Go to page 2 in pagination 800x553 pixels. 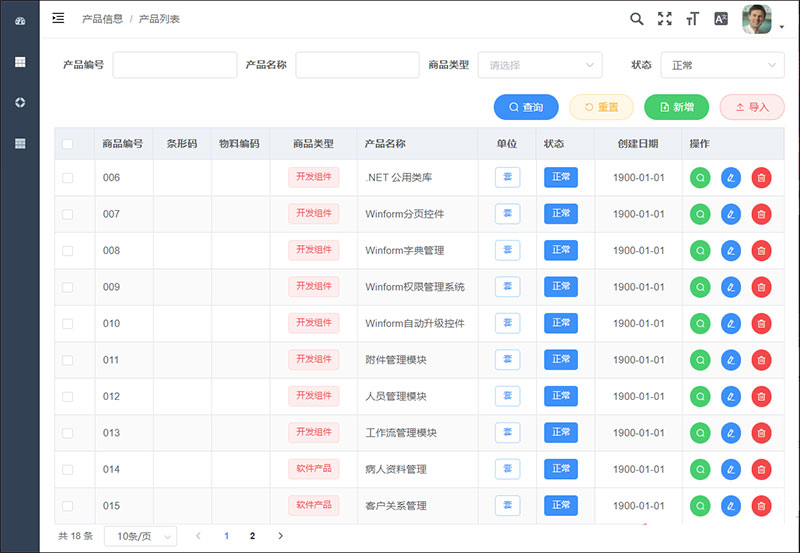pyautogui.click(x=252, y=536)
